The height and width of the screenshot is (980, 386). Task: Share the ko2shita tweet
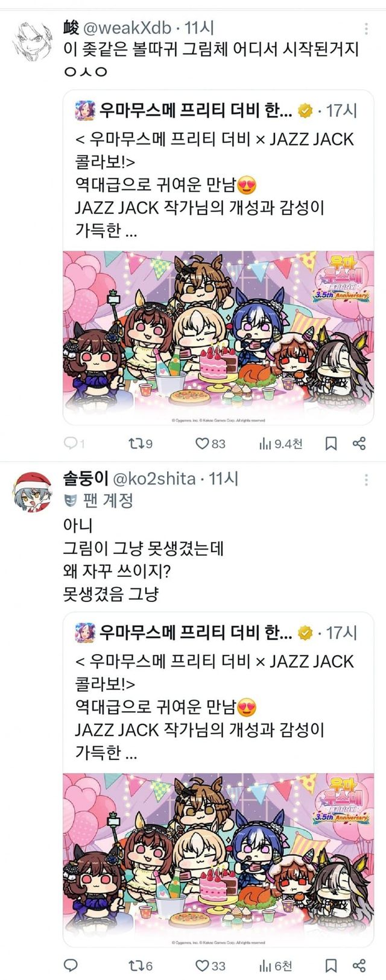click(x=359, y=966)
